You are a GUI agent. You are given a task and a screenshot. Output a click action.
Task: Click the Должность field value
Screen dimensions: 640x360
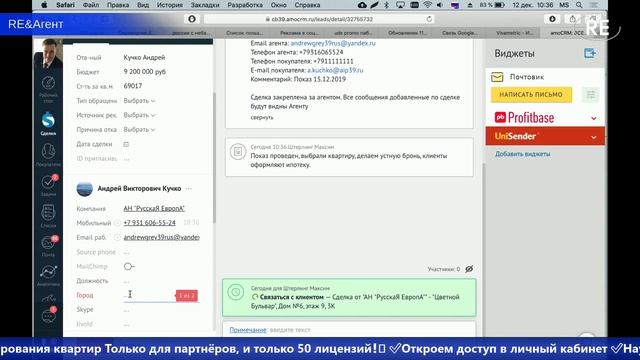pos(161,281)
